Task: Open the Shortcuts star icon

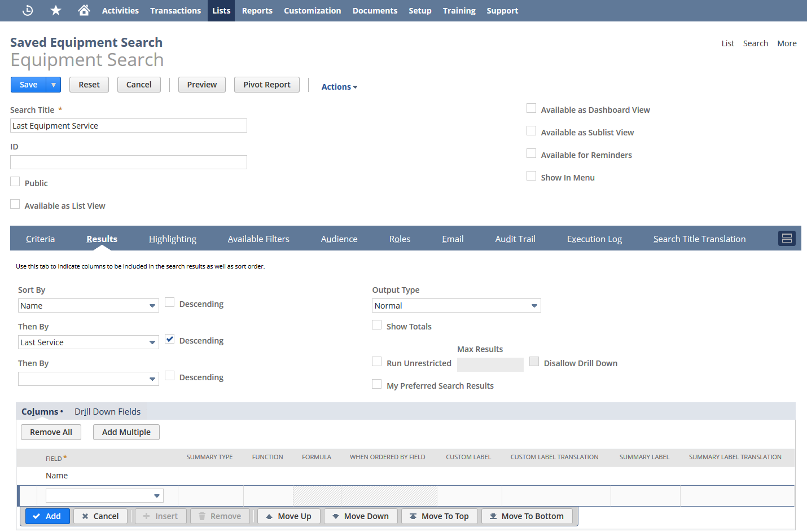Action: coord(56,10)
